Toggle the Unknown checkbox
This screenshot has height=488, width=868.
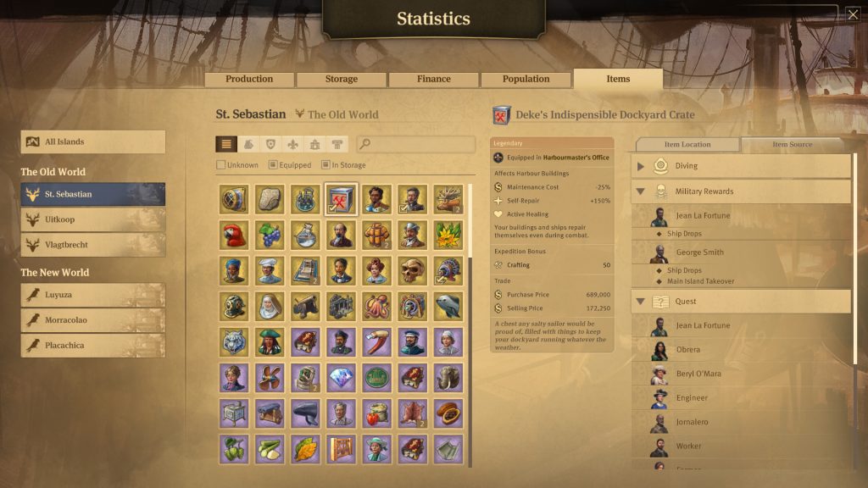tap(221, 165)
